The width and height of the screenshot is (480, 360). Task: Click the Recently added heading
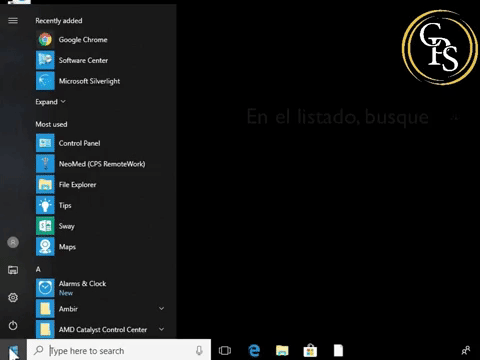tap(59, 21)
